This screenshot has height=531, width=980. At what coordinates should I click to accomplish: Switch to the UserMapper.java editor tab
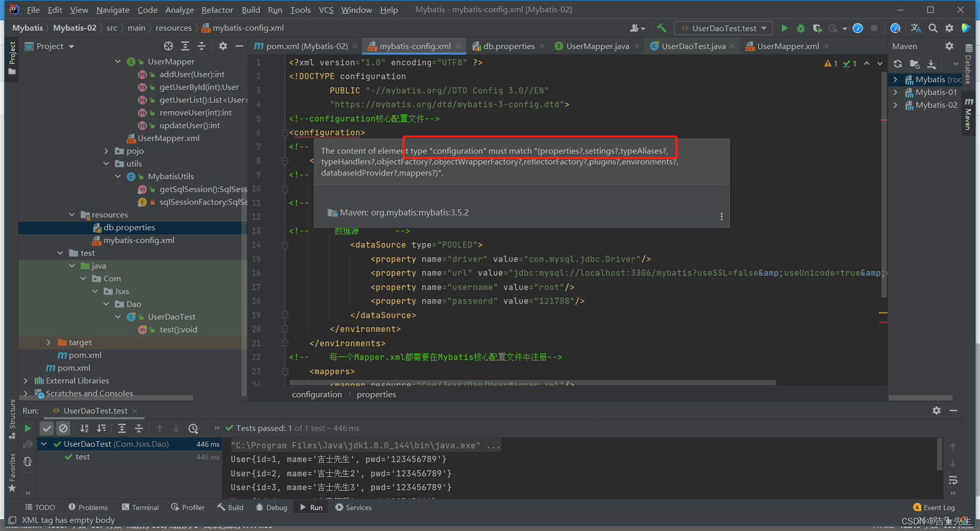597,46
